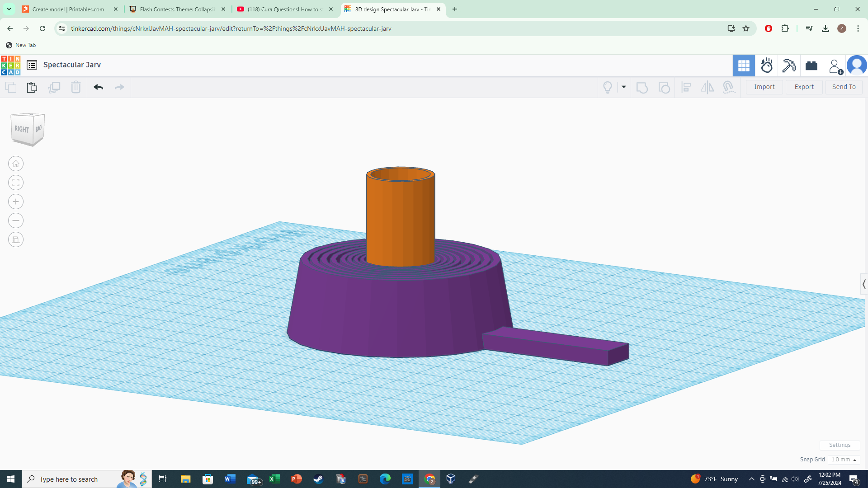Image resolution: width=868 pixels, height=488 pixels.
Task: Switch to 3D design grid view
Action: [744, 66]
